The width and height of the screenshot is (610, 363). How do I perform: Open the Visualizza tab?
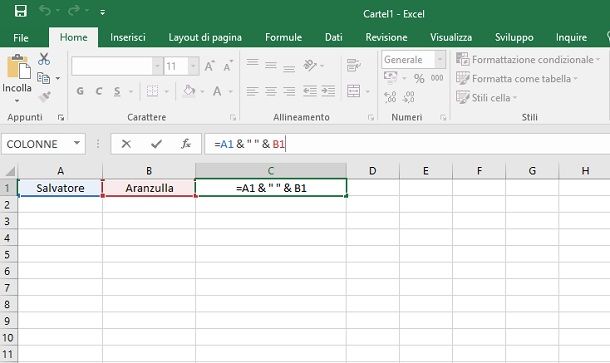[x=451, y=37]
